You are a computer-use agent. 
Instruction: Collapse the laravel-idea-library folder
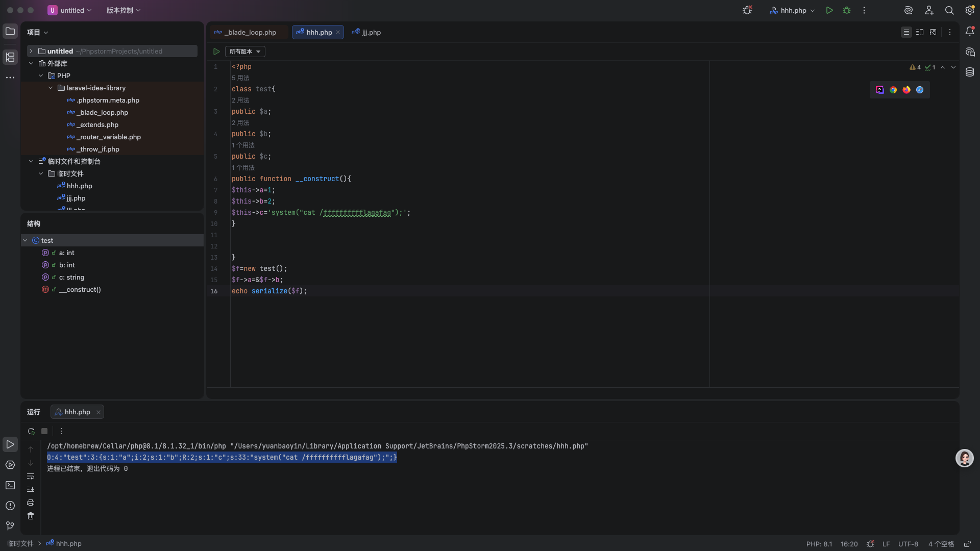[51, 88]
